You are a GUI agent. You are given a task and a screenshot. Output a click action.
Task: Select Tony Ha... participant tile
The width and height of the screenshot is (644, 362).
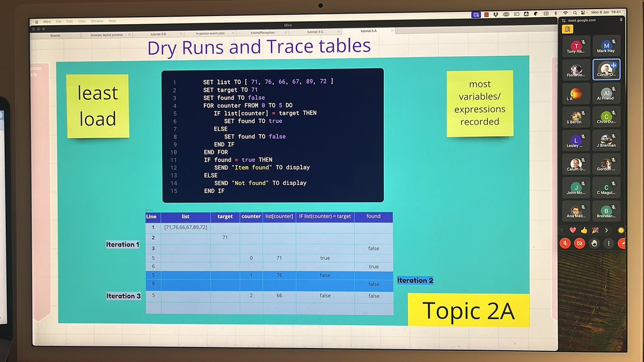[577, 46]
